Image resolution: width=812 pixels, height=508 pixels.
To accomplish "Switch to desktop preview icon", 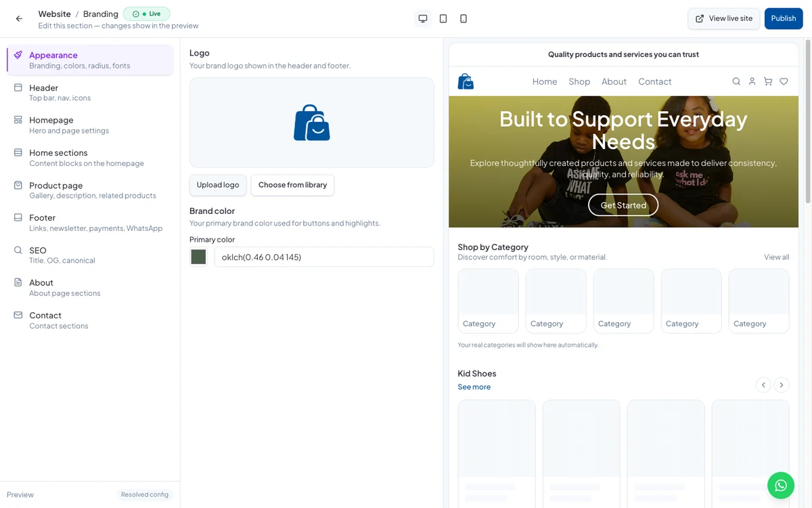I will pos(423,18).
